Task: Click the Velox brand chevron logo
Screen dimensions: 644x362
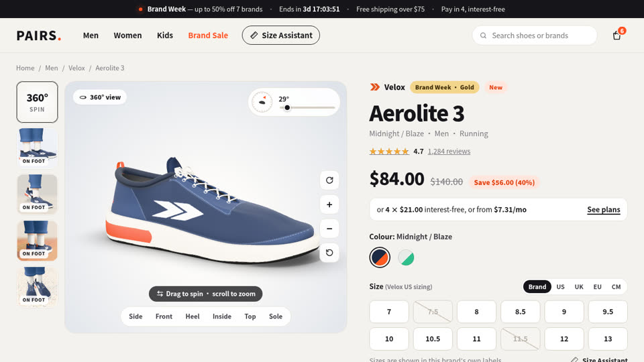Action: (374, 87)
